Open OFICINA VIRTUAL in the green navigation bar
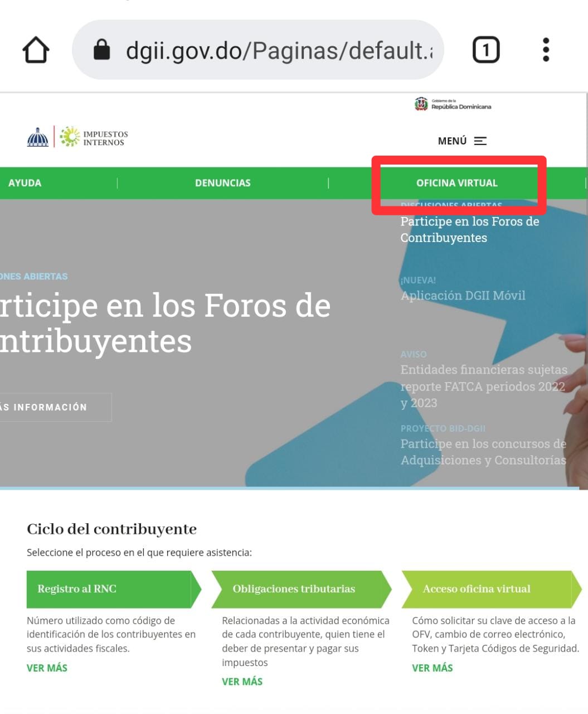The width and height of the screenshot is (588, 714). click(x=458, y=182)
